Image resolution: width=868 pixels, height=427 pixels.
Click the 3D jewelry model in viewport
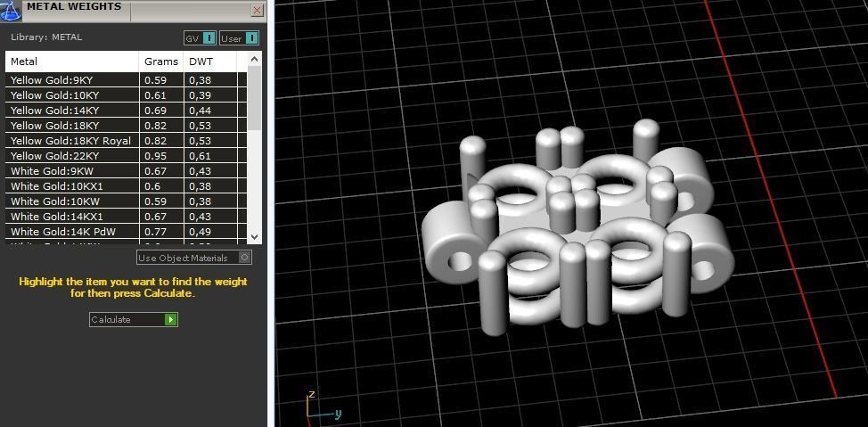coord(578,227)
